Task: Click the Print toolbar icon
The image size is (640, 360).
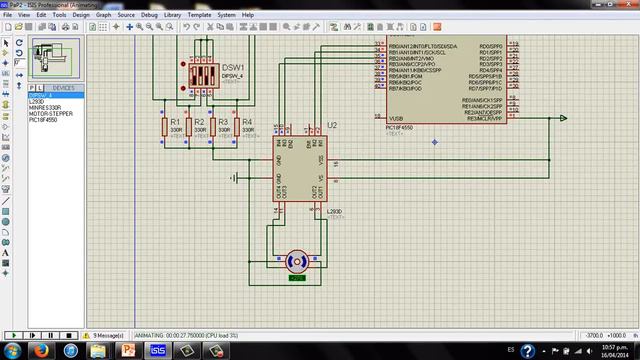Action: pyautogui.click(x=65, y=27)
